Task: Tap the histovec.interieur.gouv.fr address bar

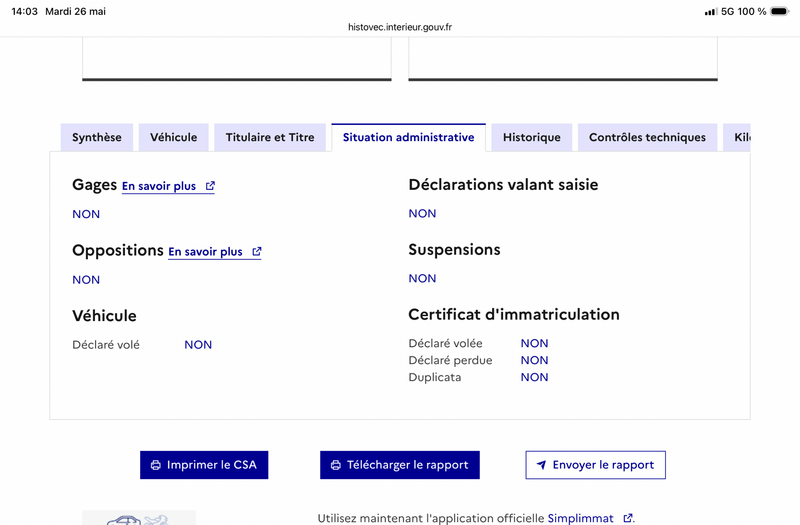Action: 400,27
